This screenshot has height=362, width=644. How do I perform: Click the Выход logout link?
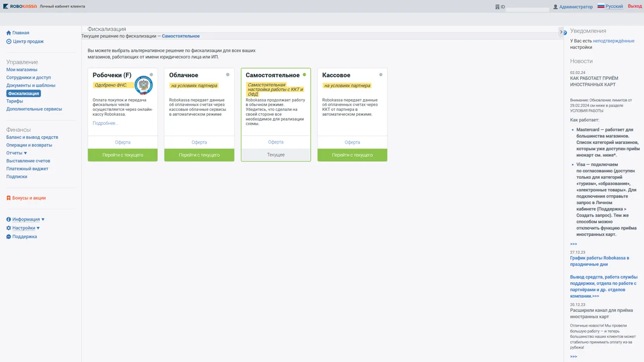point(635,6)
